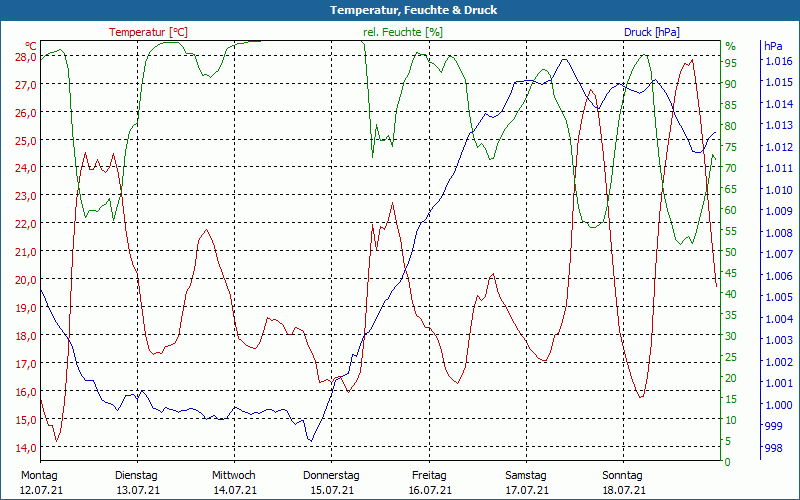Click the 'Dienstag' day label
The width and height of the screenshot is (800, 500).
(136, 475)
